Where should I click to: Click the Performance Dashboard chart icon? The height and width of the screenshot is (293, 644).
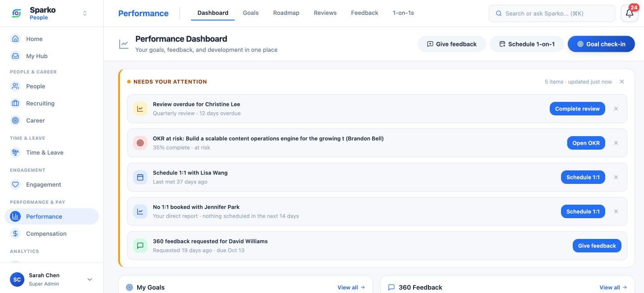click(124, 44)
